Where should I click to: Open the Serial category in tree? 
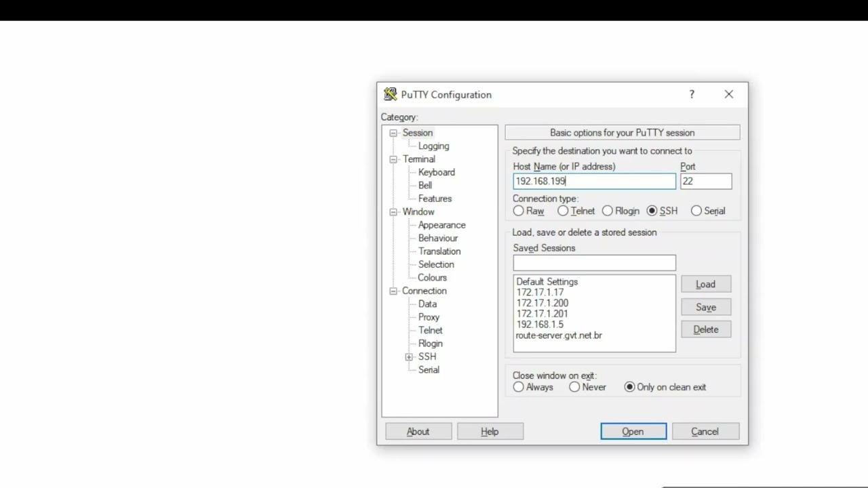pos(429,370)
